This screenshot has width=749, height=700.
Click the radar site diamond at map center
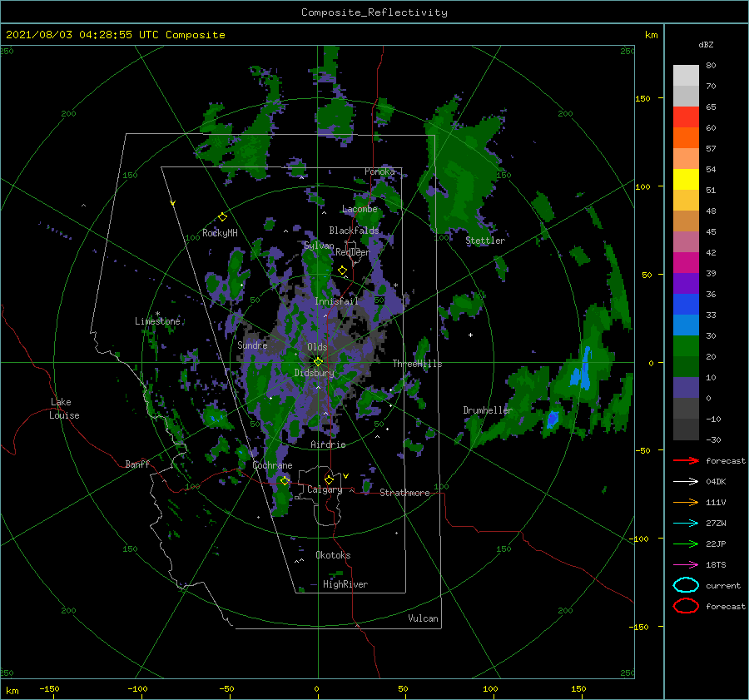pos(318,362)
